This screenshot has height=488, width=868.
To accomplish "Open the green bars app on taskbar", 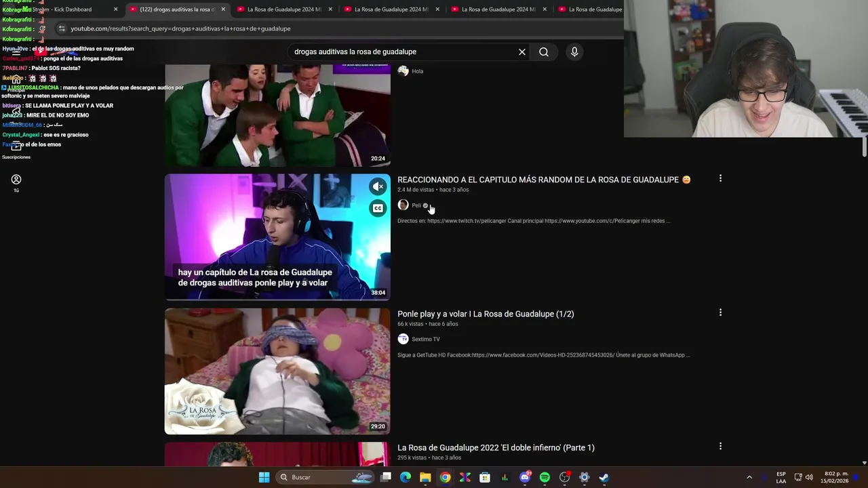I will tap(505, 477).
